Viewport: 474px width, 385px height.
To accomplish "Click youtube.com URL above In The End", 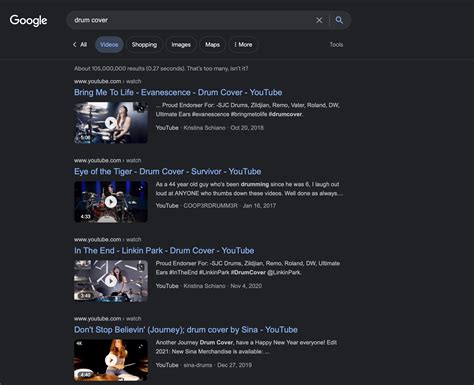I will 107,239.
